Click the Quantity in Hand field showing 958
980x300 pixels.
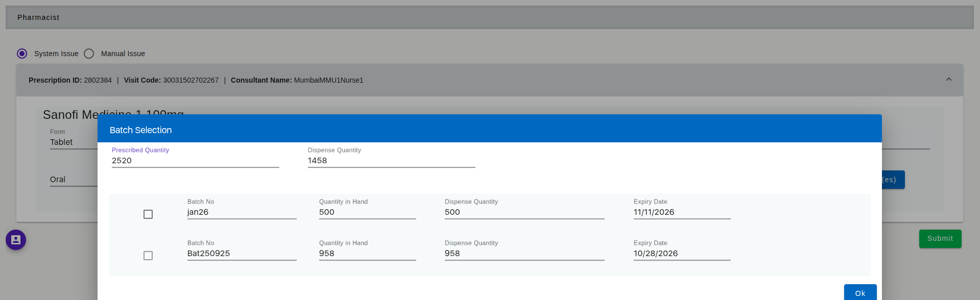367,254
